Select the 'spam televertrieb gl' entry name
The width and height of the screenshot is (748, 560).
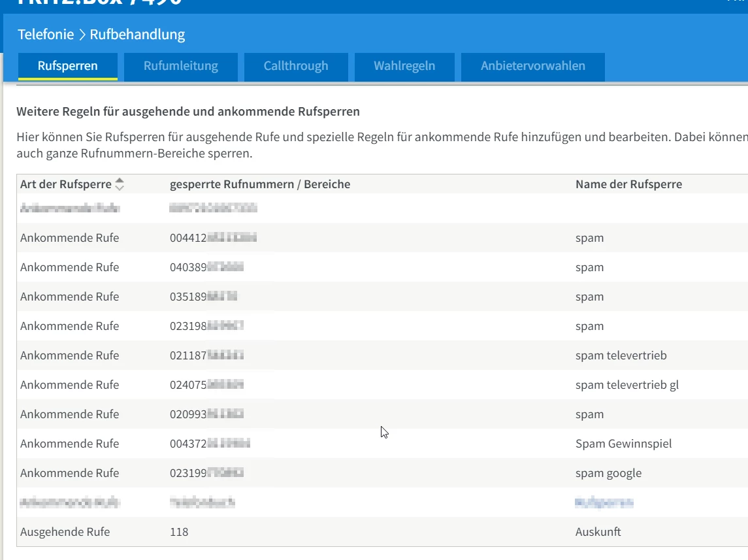click(626, 385)
